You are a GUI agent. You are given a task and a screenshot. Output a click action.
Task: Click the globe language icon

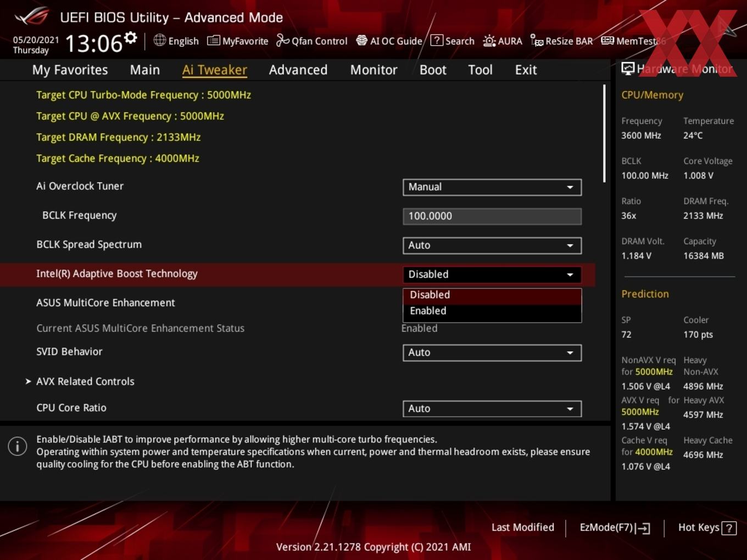click(x=159, y=40)
